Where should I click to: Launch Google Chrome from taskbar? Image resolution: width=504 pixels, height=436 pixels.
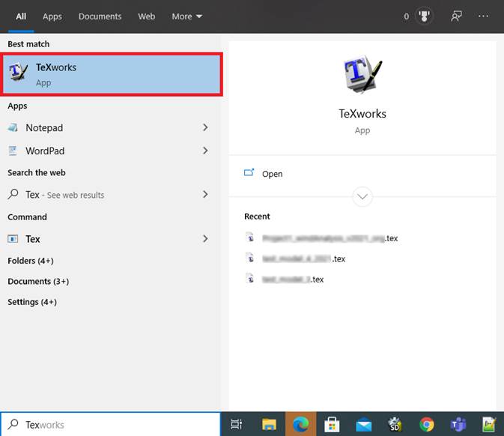pos(427,425)
